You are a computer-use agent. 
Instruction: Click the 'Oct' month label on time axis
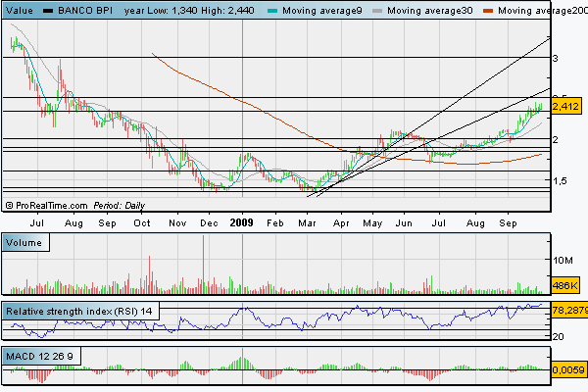(142, 223)
